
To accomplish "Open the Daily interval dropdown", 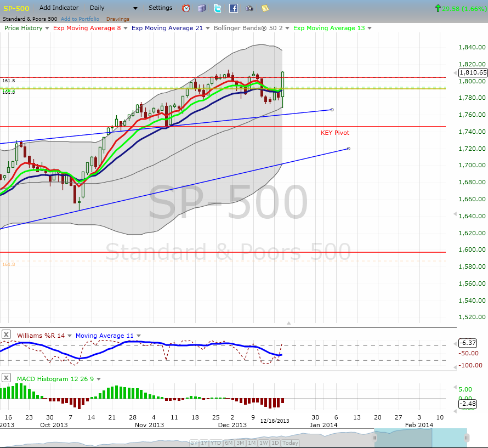I will tap(114, 8).
